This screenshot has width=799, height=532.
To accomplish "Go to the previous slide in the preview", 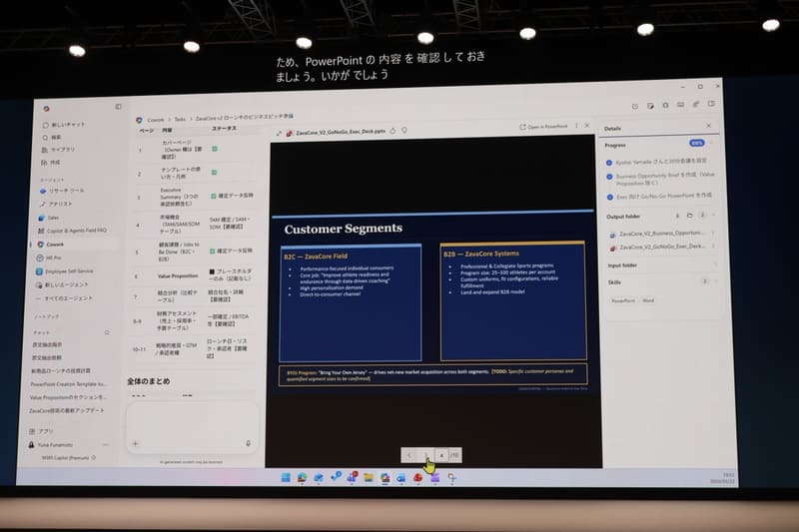I will (409, 455).
